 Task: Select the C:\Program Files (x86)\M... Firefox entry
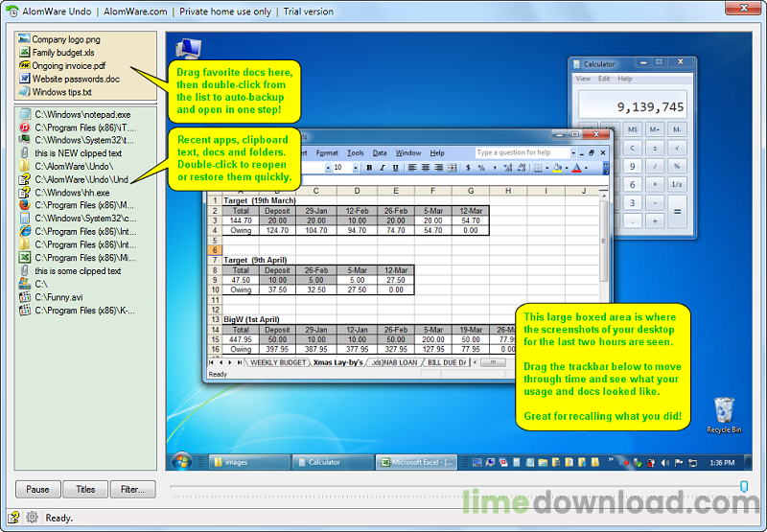click(x=77, y=205)
